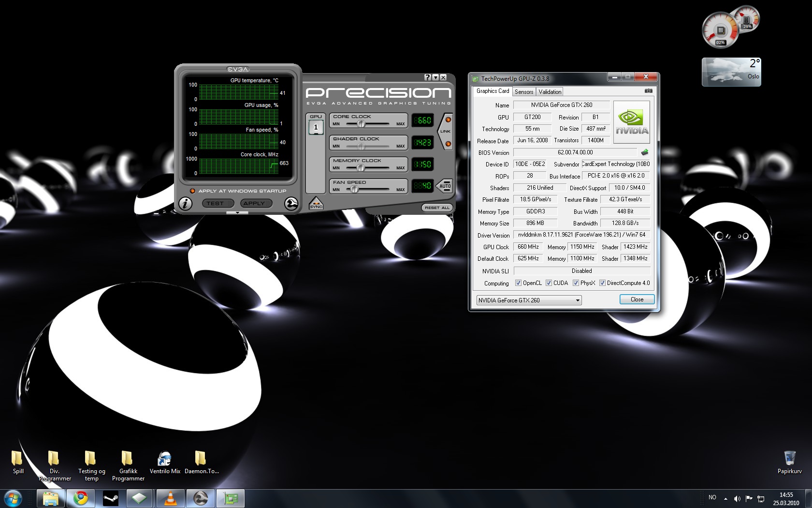Show hidden tray icons arrow

(x=725, y=498)
